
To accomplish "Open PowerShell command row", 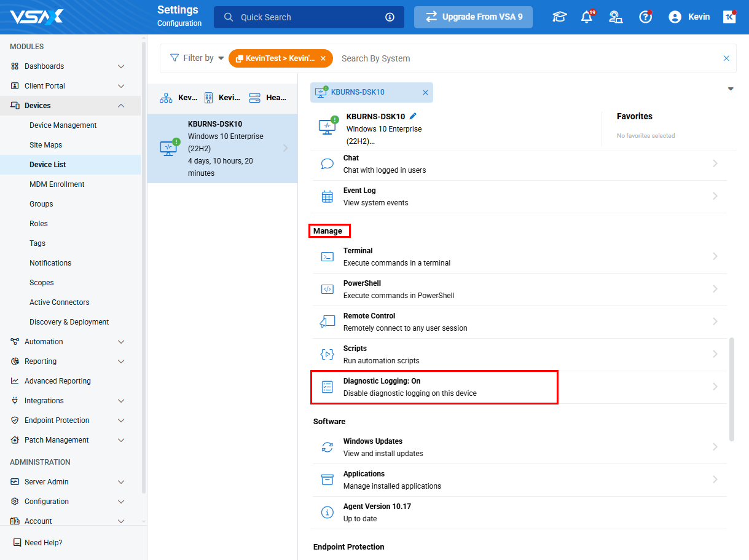I will (x=519, y=290).
